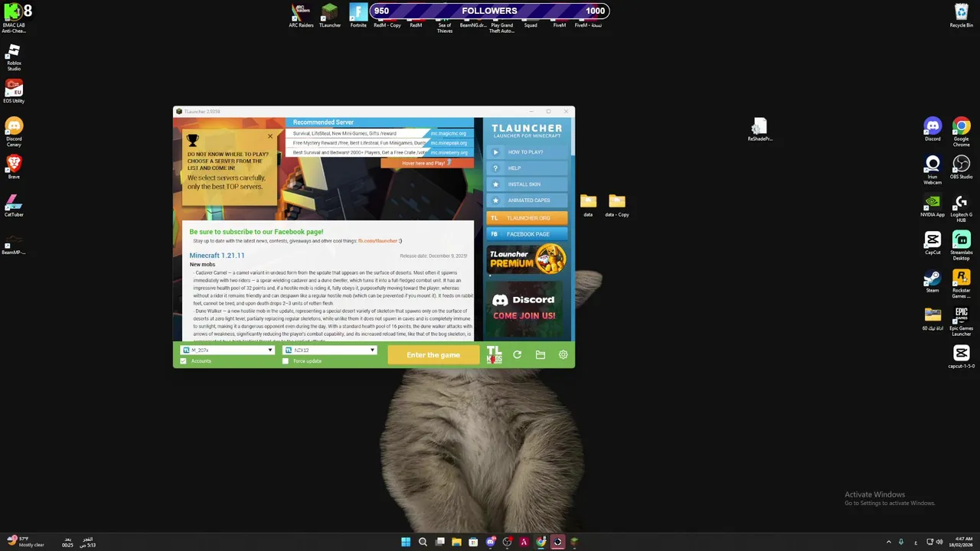This screenshot has height=551, width=980.
Task: Open the TLauncher game folder icon
Action: tap(540, 355)
